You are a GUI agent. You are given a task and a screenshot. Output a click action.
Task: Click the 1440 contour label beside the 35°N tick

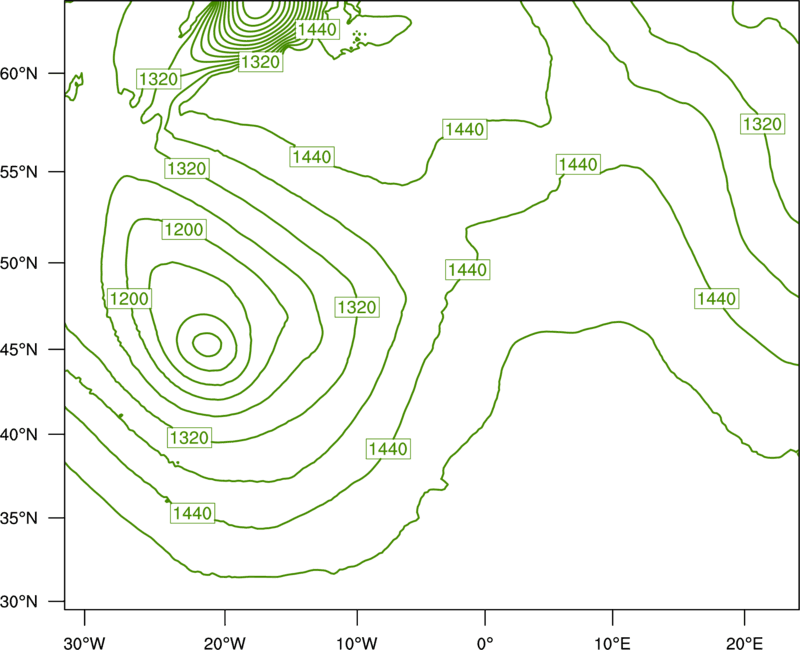[192, 513]
